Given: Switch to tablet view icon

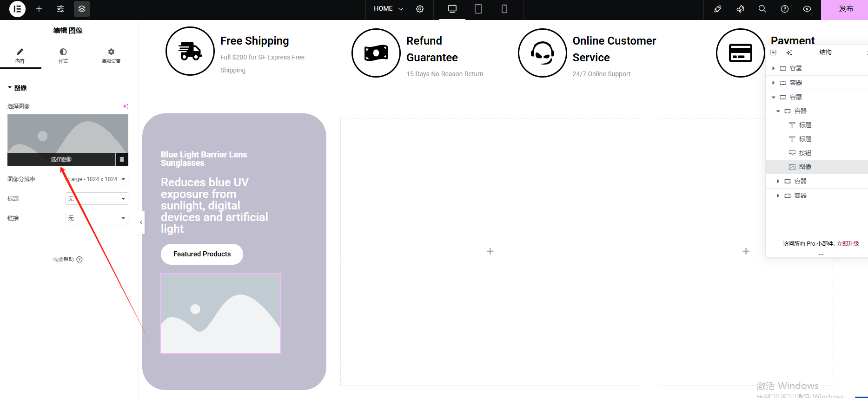Looking at the screenshot, I should 478,9.
